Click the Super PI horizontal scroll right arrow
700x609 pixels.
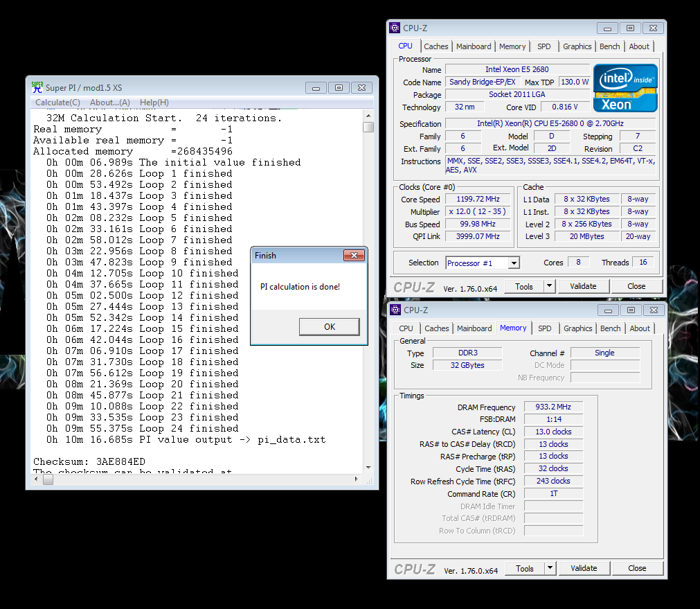pos(357,479)
